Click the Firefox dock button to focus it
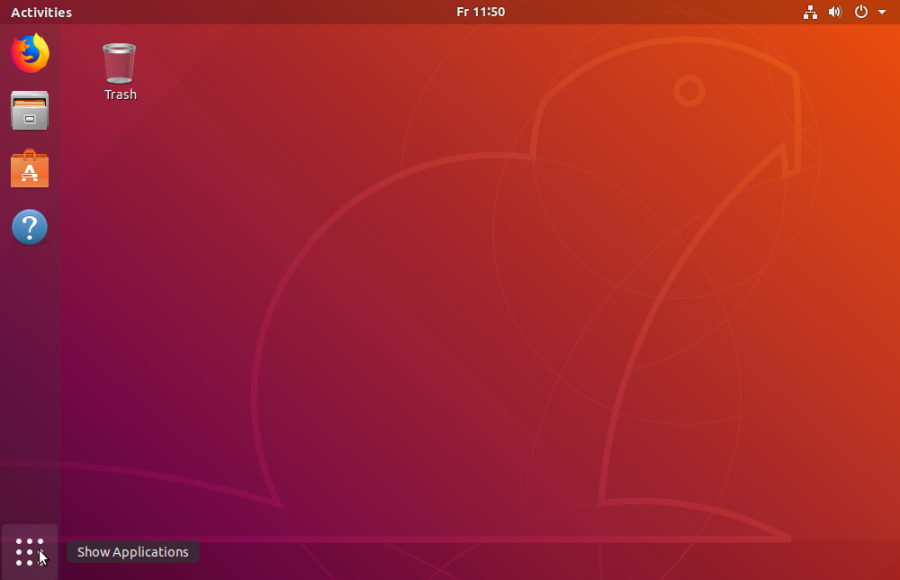The image size is (900, 580). pos(29,53)
